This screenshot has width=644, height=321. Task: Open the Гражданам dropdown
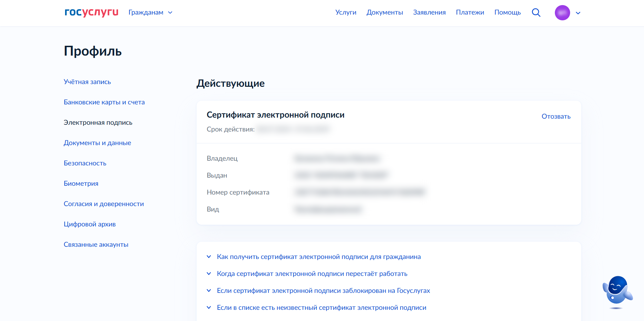pyautogui.click(x=150, y=13)
